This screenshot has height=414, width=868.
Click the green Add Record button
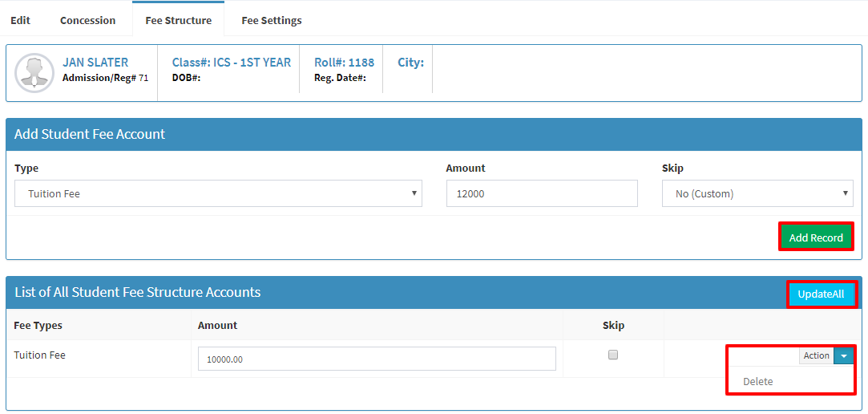pos(816,237)
